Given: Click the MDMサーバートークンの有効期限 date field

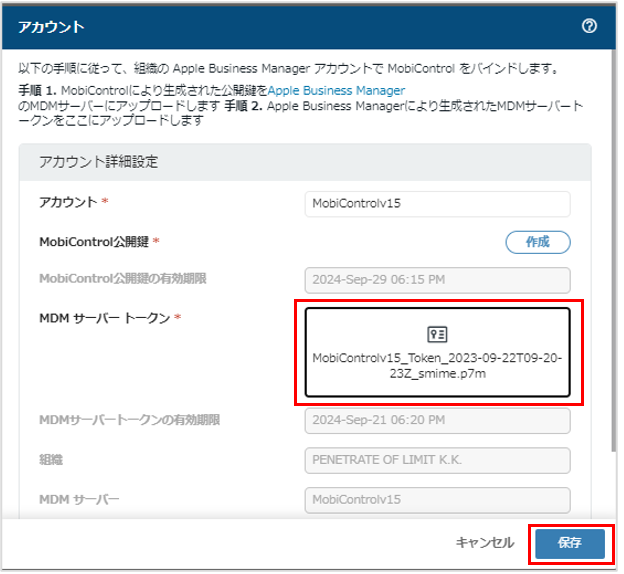Looking at the screenshot, I should (x=437, y=421).
